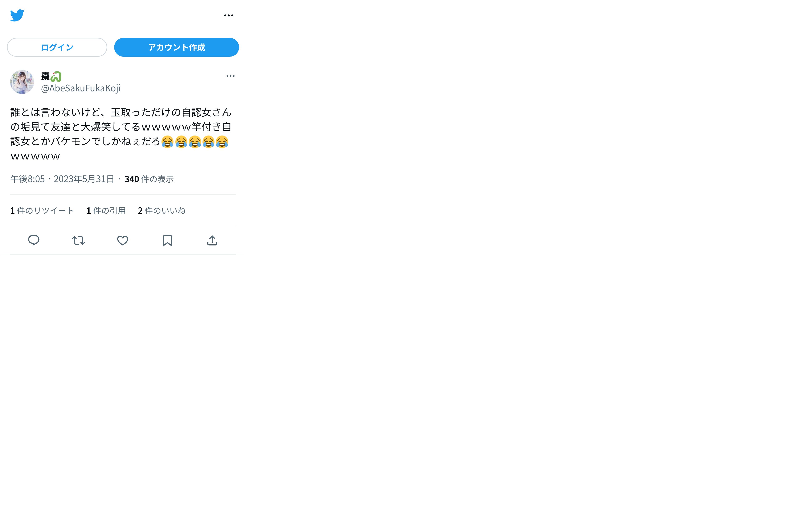Click the @AbeSakuFukaKoji handle
Screen dimensions: 810x532
click(81, 88)
